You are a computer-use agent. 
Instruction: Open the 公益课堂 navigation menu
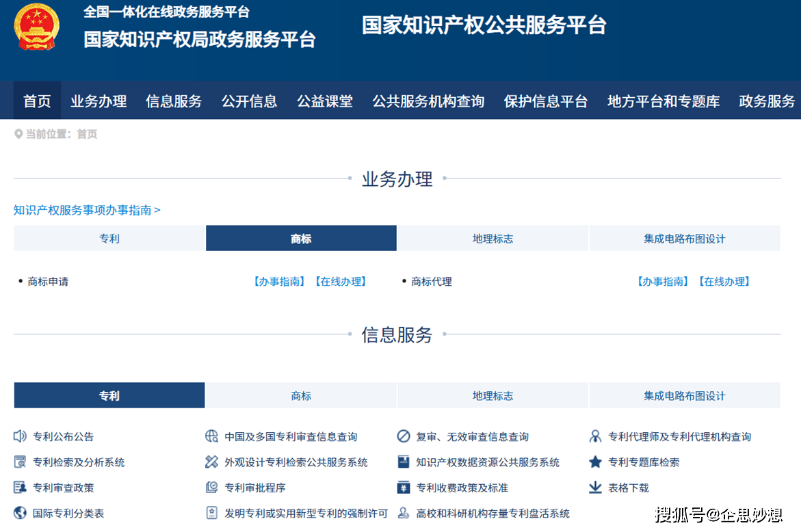pos(324,101)
